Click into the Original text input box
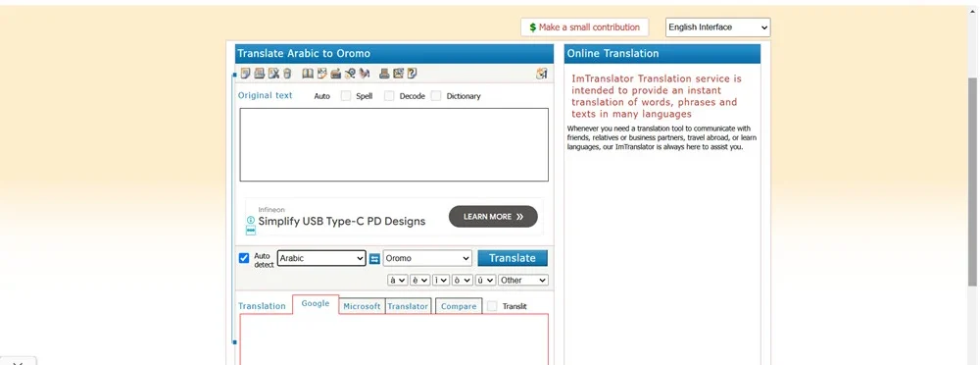The image size is (980, 365). pos(394,144)
